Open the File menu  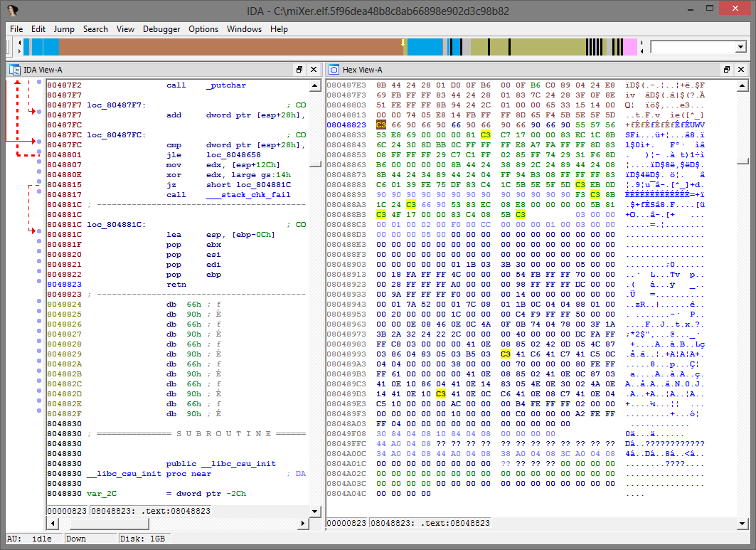click(16, 29)
